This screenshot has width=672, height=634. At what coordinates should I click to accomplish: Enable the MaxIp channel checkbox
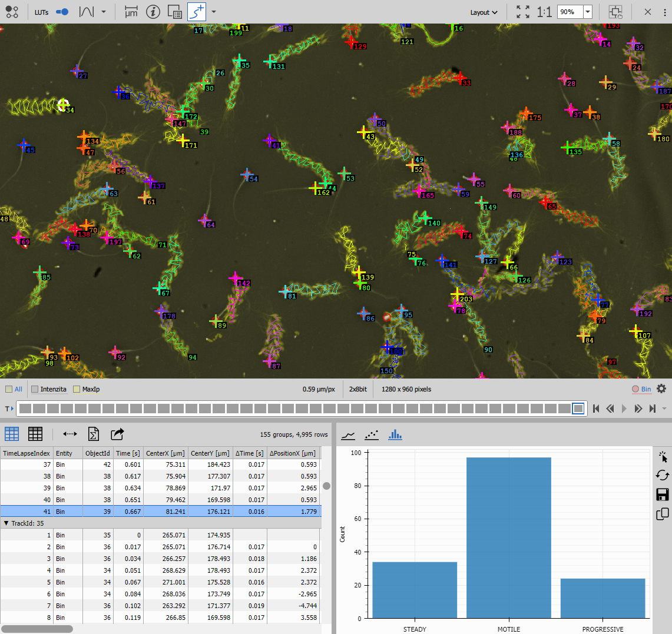coord(76,389)
